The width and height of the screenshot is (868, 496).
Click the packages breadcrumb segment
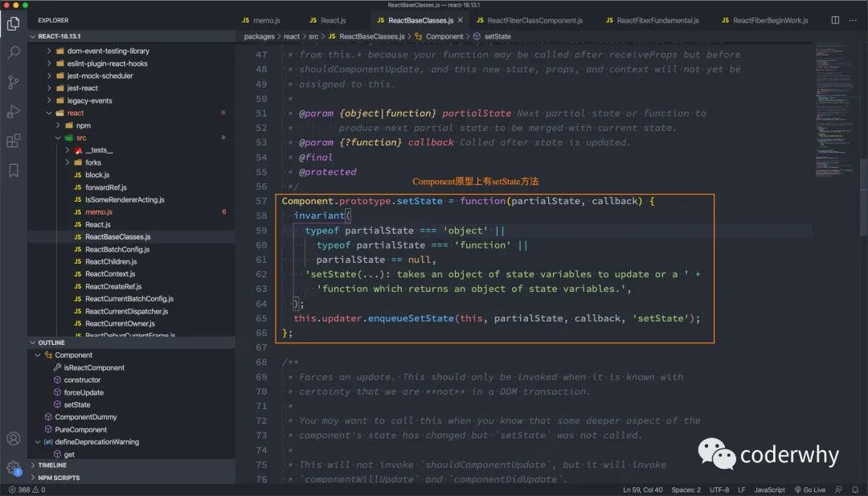coord(259,36)
